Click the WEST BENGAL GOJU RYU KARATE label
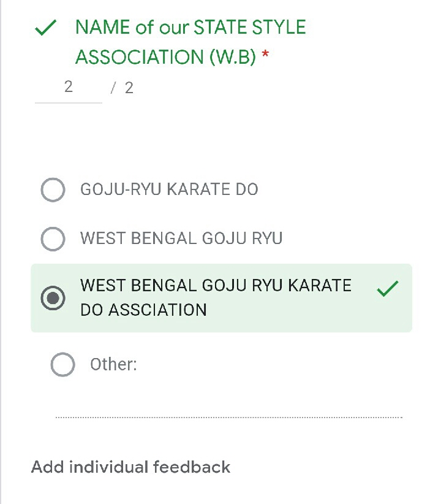Screen dimensions: 441x504 click(x=216, y=286)
